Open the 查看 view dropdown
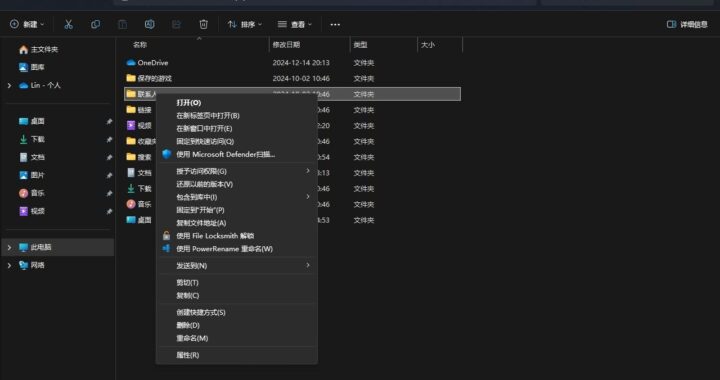 [295, 24]
